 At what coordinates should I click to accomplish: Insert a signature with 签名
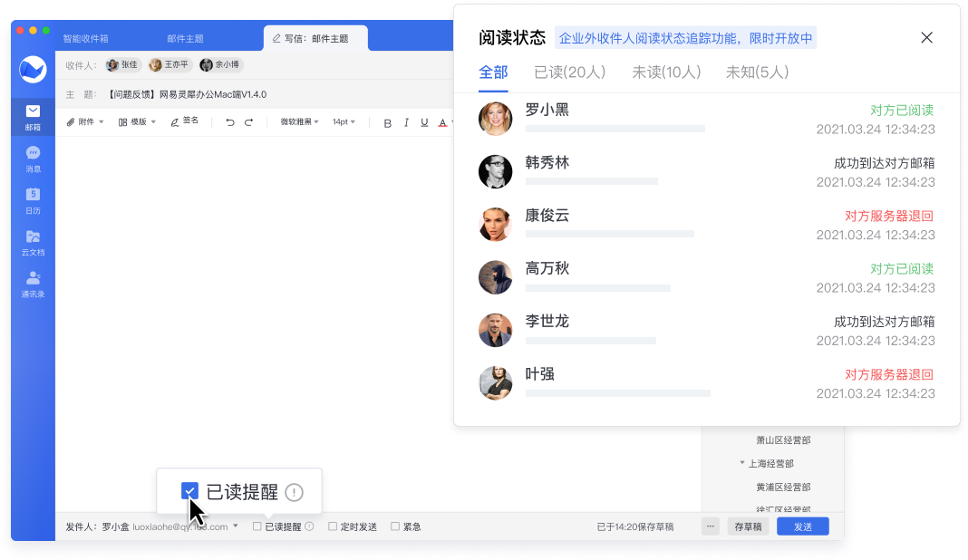pyautogui.click(x=184, y=121)
